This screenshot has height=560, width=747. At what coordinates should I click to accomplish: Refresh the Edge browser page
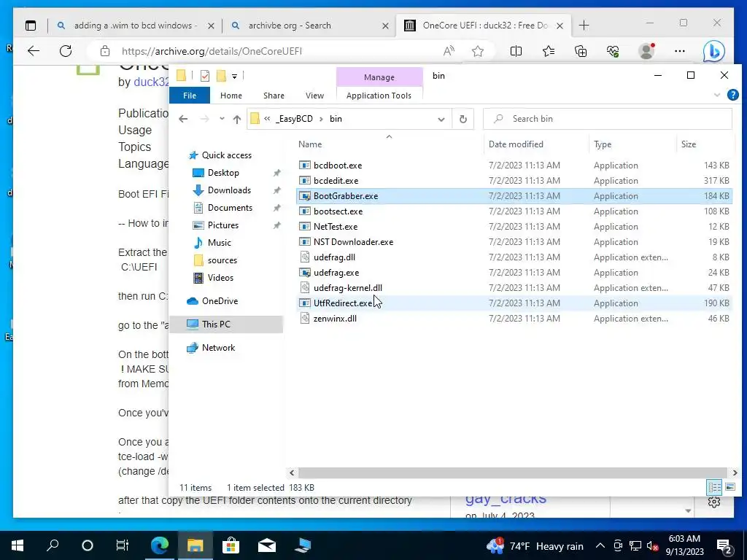[x=66, y=51]
